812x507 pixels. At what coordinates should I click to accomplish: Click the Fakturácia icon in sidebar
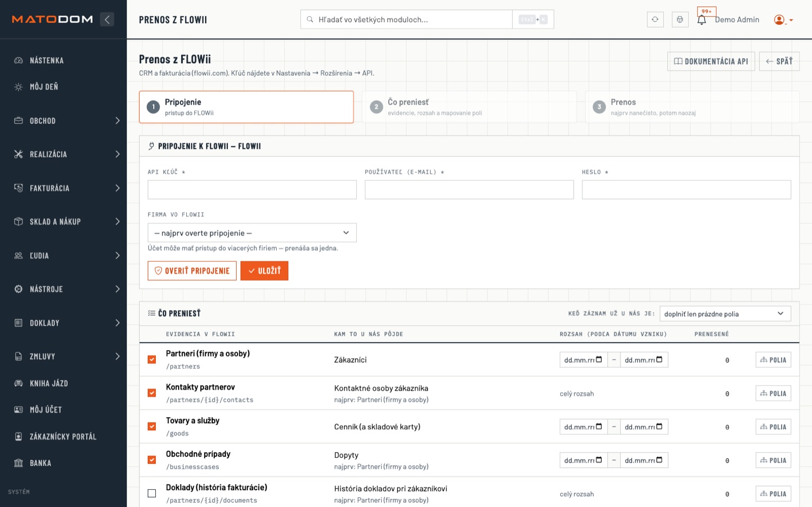pyautogui.click(x=18, y=188)
